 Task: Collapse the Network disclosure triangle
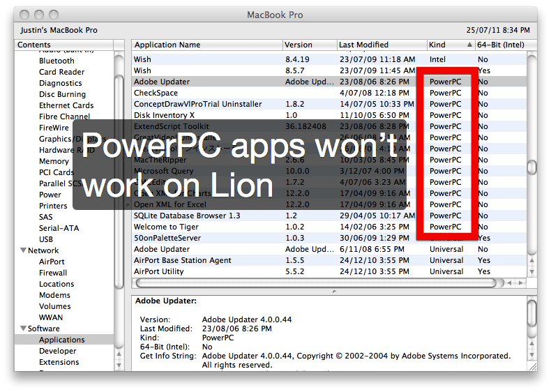click(x=23, y=250)
